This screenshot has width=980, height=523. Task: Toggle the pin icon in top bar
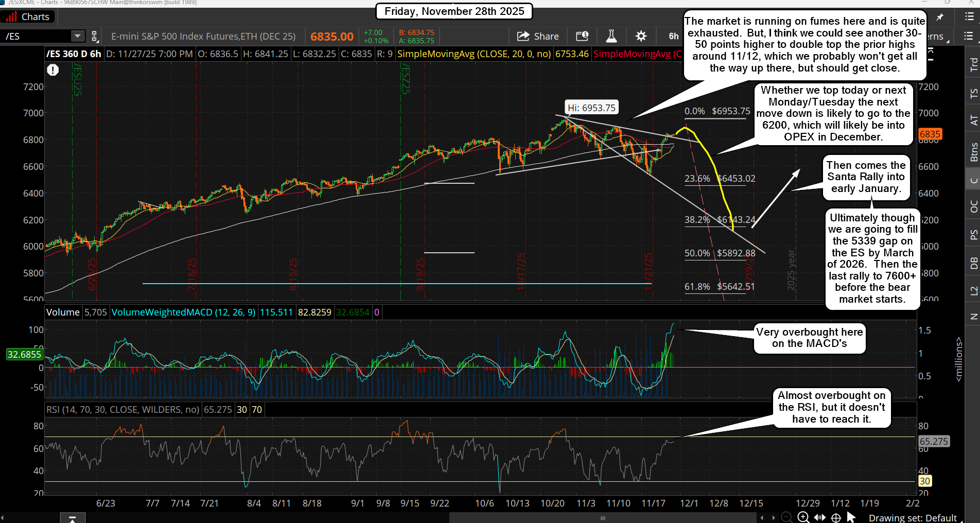tap(940, 18)
